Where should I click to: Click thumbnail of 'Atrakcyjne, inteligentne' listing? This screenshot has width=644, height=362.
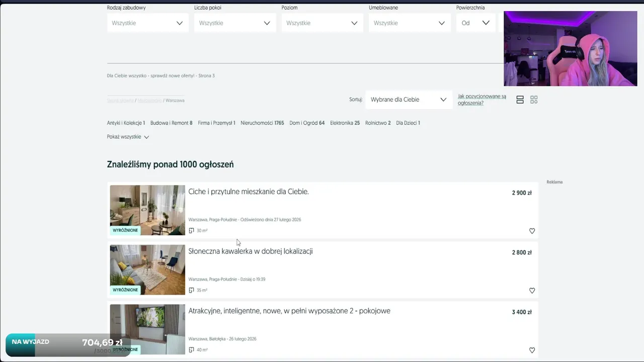pos(147,329)
